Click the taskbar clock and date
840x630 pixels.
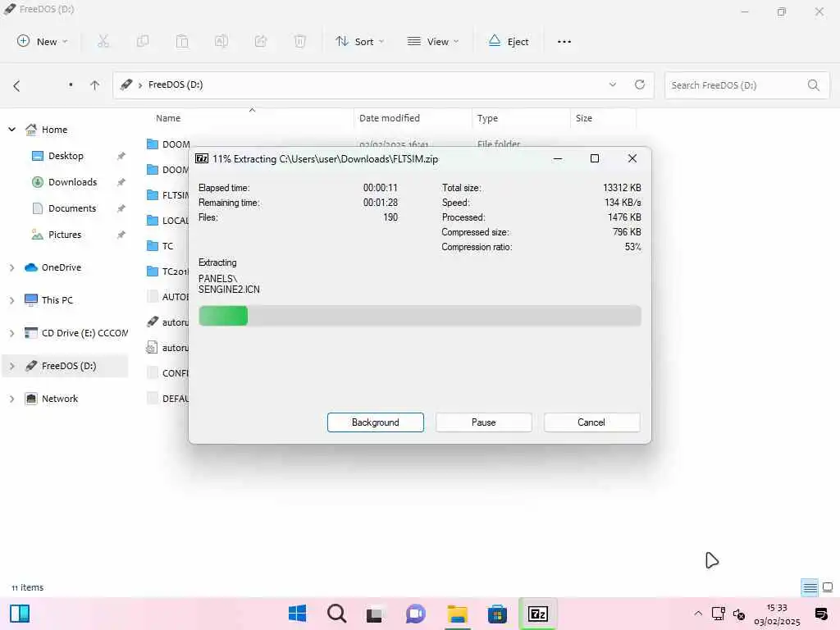pos(777,614)
